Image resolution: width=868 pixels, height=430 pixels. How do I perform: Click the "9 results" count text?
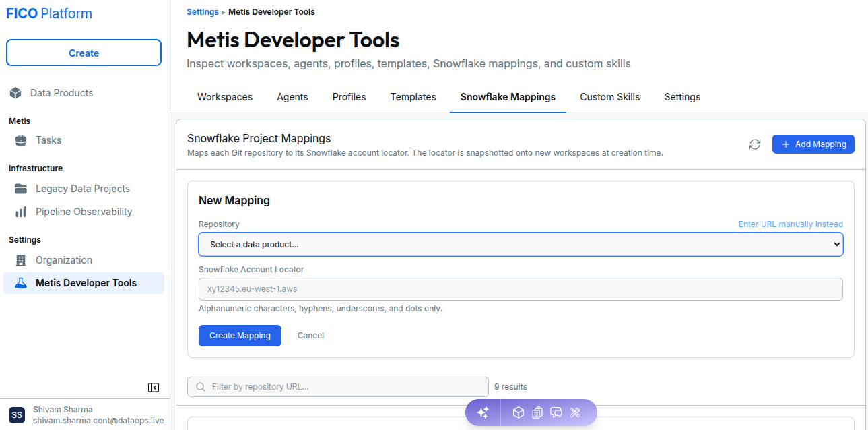click(x=510, y=387)
